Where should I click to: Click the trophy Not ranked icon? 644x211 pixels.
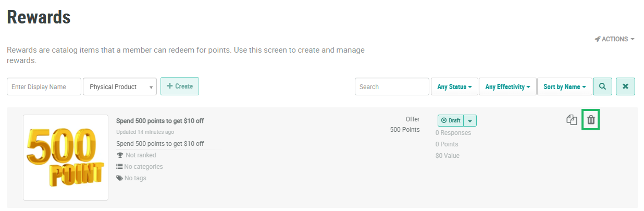click(120, 155)
